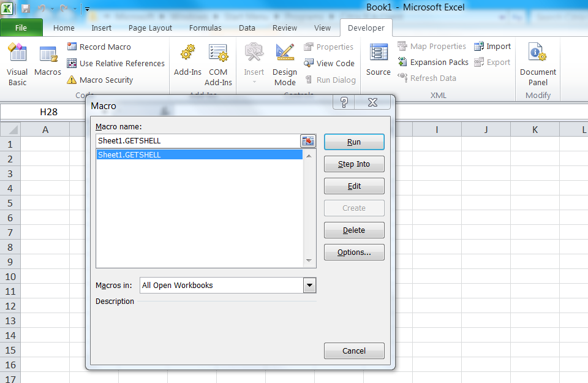The image size is (588, 383).
Task: Open the Macros in dropdown
Action: pyautogui.click(x=309, y=285)
